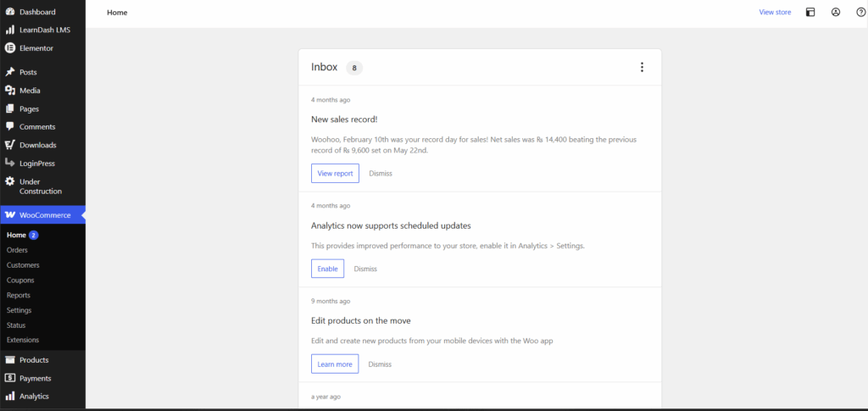The height and width of the screenshot is (411, 868).
Task: Open WooCommerce Settings submenu
Action: [19, 310]
